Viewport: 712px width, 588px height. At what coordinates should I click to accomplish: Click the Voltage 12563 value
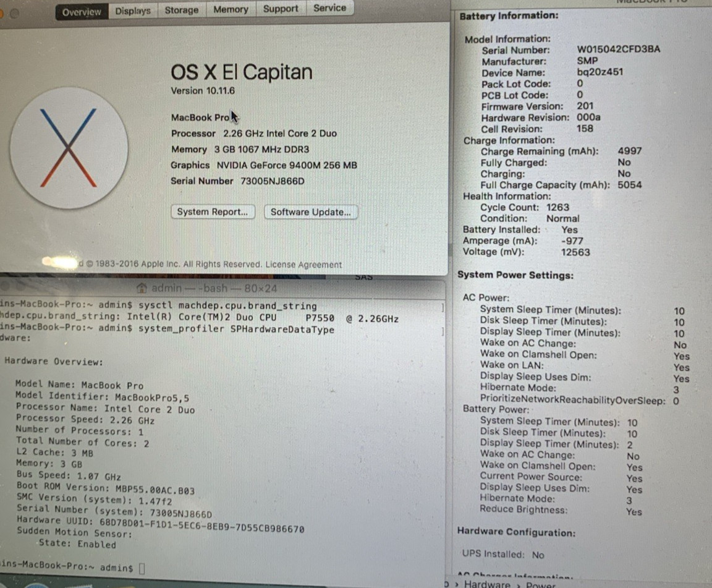[x=575, y=252]
